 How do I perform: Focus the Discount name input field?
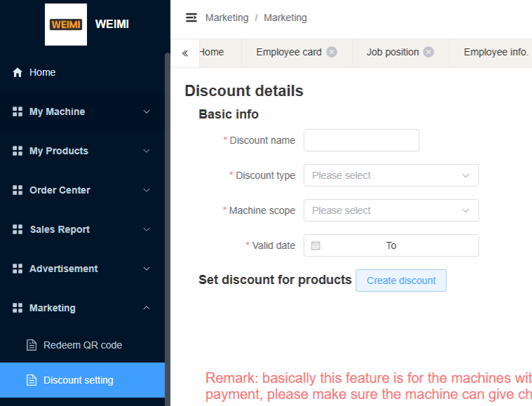pyautogui.click(x=362, y=140)
